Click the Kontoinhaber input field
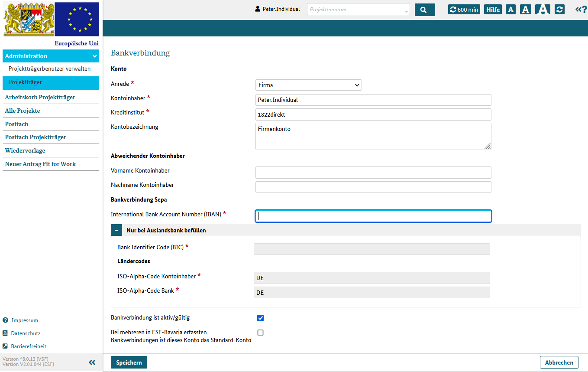588x372 pixels. [x=373, y=100]
